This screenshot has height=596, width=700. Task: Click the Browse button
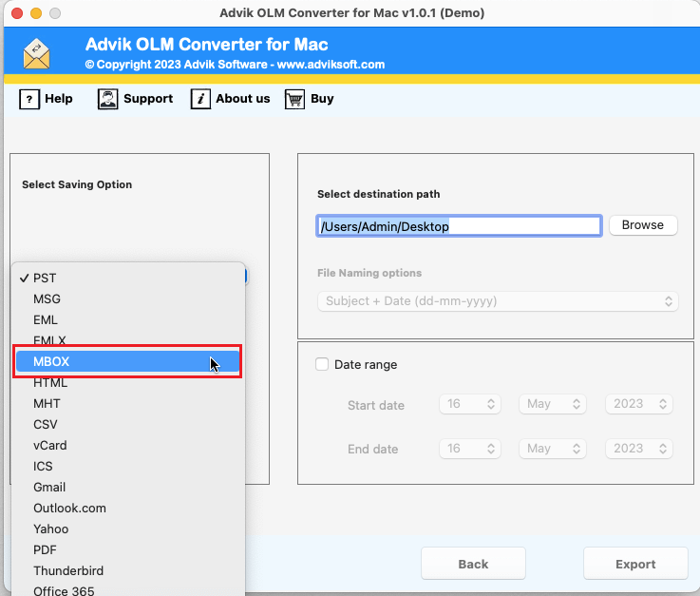(x=643, y=224)
